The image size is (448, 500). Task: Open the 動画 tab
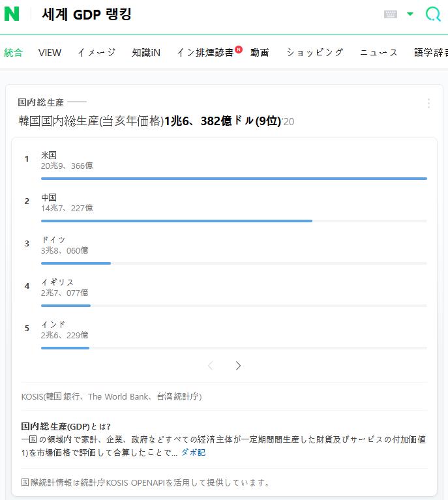pyautogui.click(x=260, y=52)
